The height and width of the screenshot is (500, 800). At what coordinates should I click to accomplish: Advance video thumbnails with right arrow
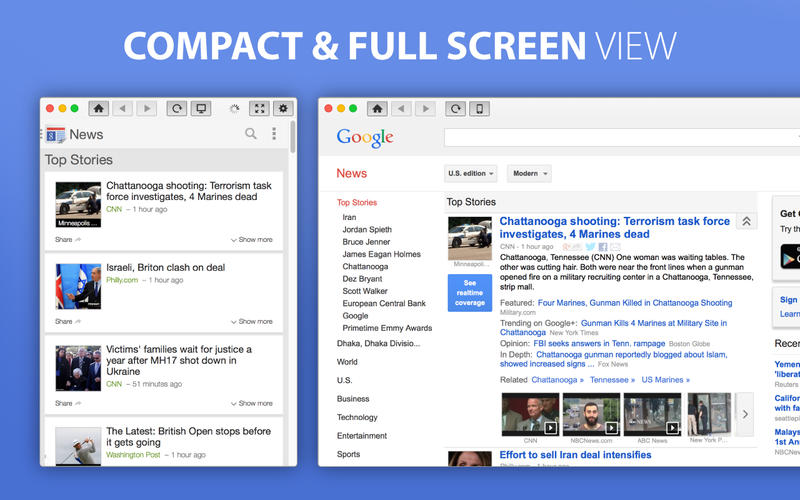(745, 414)
